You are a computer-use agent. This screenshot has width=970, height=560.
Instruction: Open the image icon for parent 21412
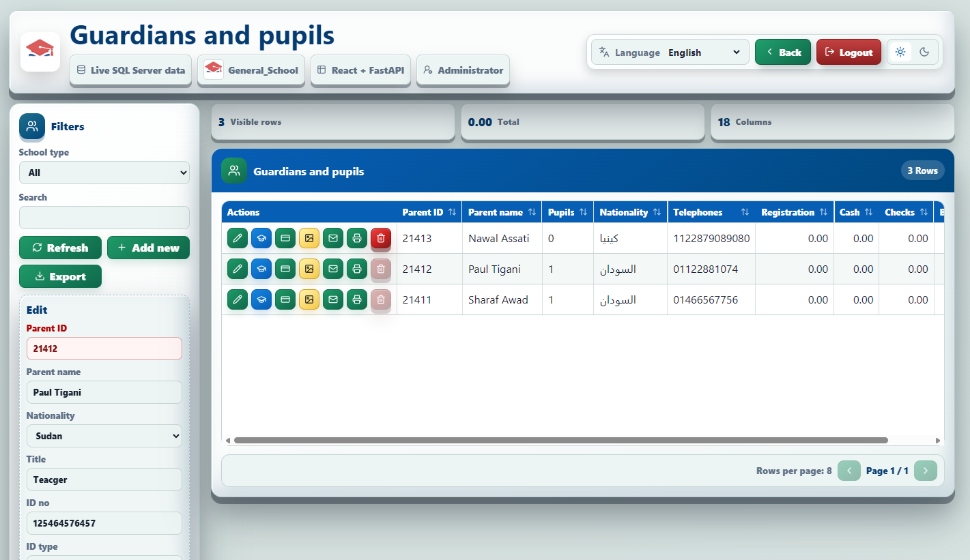[x=309, y=269]
